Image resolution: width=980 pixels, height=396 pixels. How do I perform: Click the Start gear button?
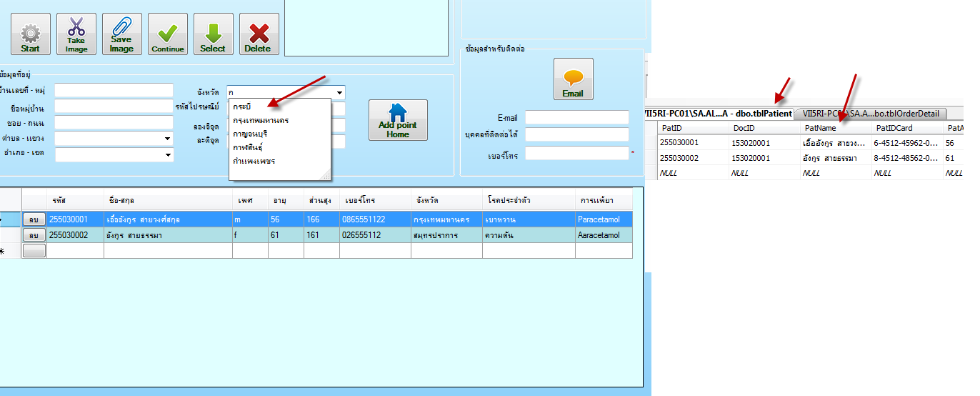point(31,34)
